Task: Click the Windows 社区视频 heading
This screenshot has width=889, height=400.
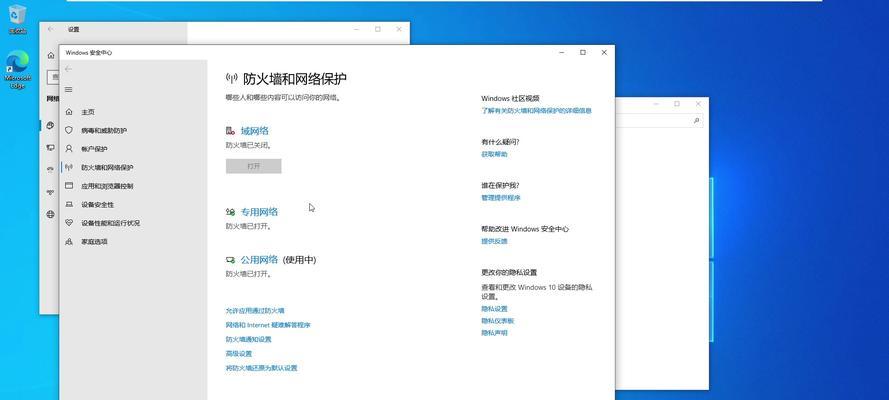Action: (510, 99)
